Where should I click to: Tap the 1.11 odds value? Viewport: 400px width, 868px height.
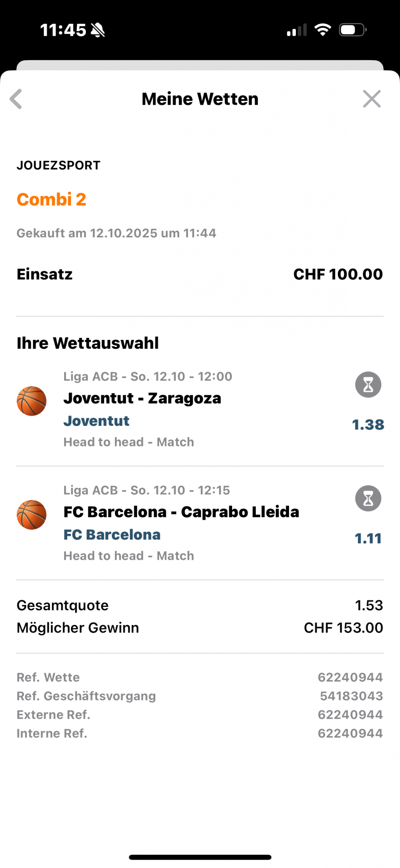point(368,538)
